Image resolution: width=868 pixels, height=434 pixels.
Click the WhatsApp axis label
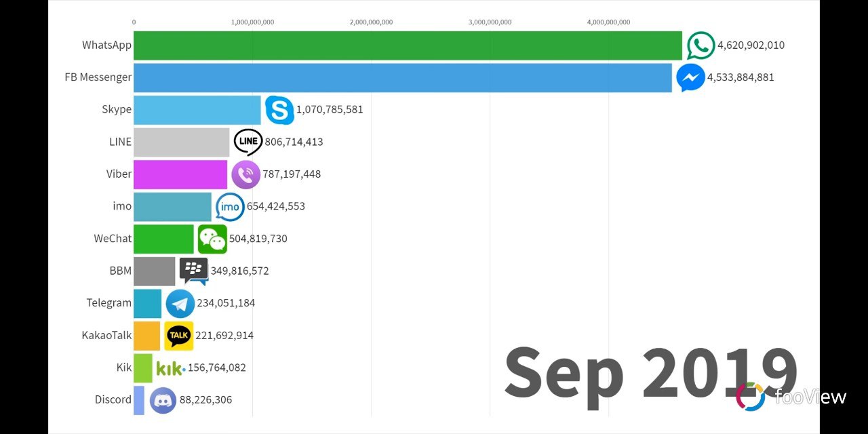106,45
